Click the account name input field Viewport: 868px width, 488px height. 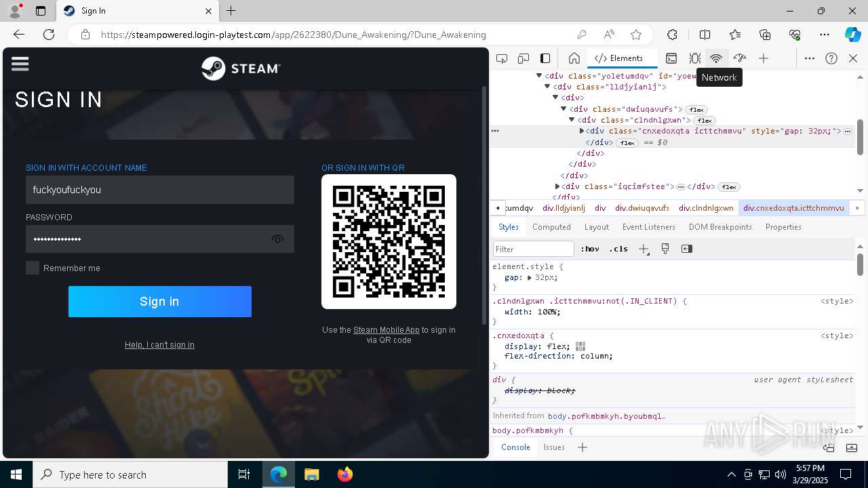pyautogui.click(x=160, y=190)
